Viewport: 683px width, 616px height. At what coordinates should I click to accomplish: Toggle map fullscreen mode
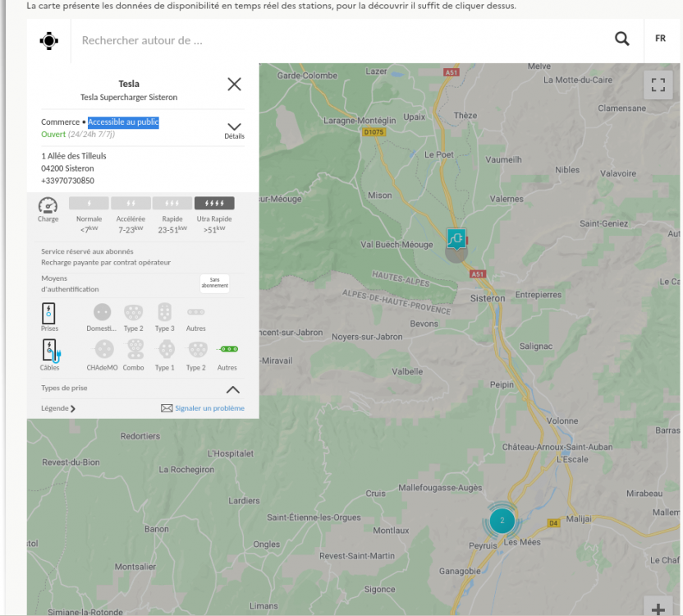(x=658, y=85)
